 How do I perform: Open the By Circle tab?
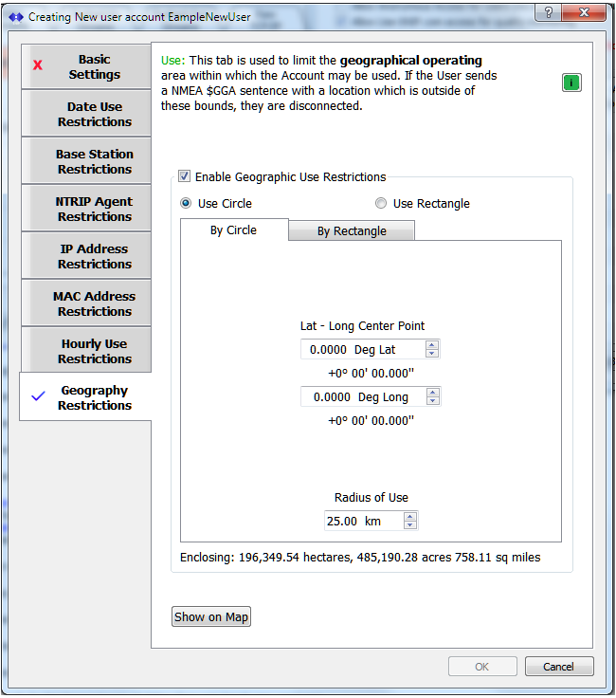click(234, 230)
